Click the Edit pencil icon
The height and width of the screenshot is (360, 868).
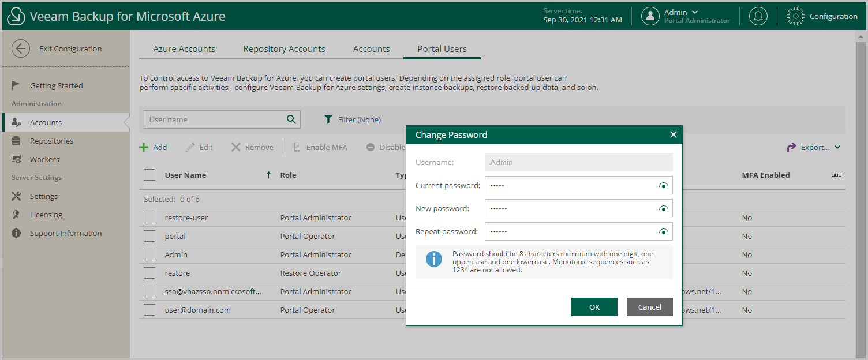(190, 147)
